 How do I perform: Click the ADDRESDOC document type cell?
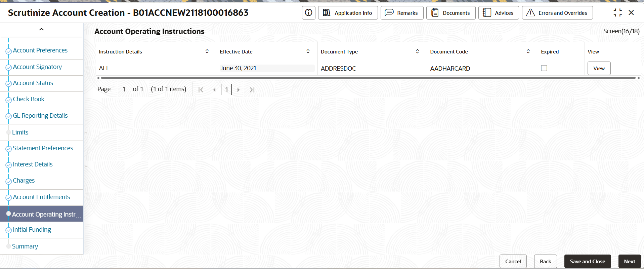[x=372, y=68]
